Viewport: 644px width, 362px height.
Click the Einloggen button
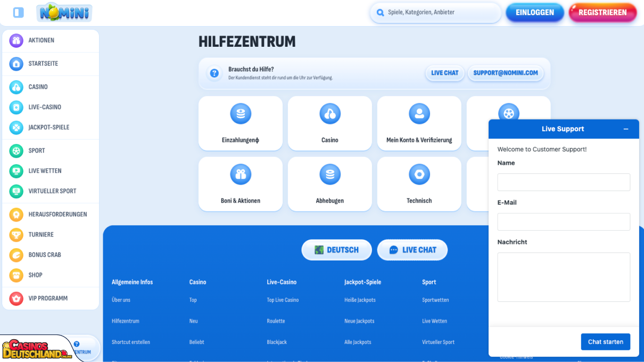point(535,13)
